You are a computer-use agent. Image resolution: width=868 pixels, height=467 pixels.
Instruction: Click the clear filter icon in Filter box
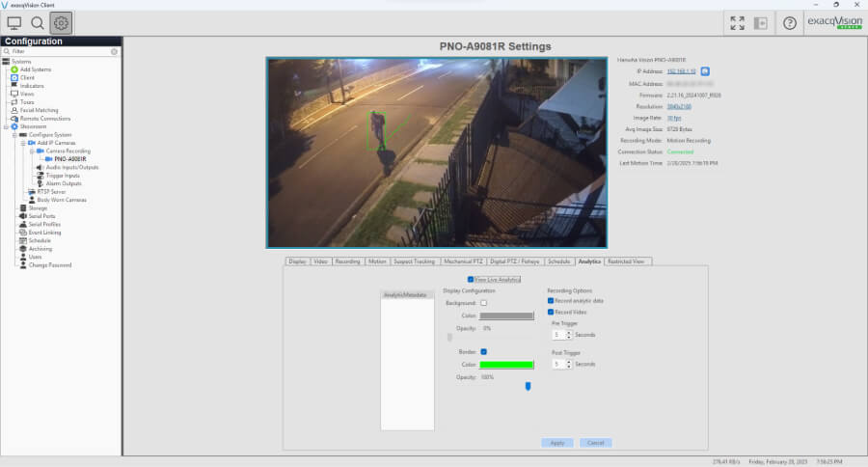[x=115, y=51]
